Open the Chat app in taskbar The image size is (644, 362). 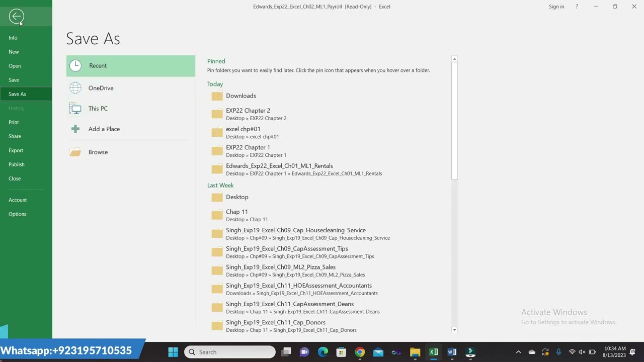304,352
